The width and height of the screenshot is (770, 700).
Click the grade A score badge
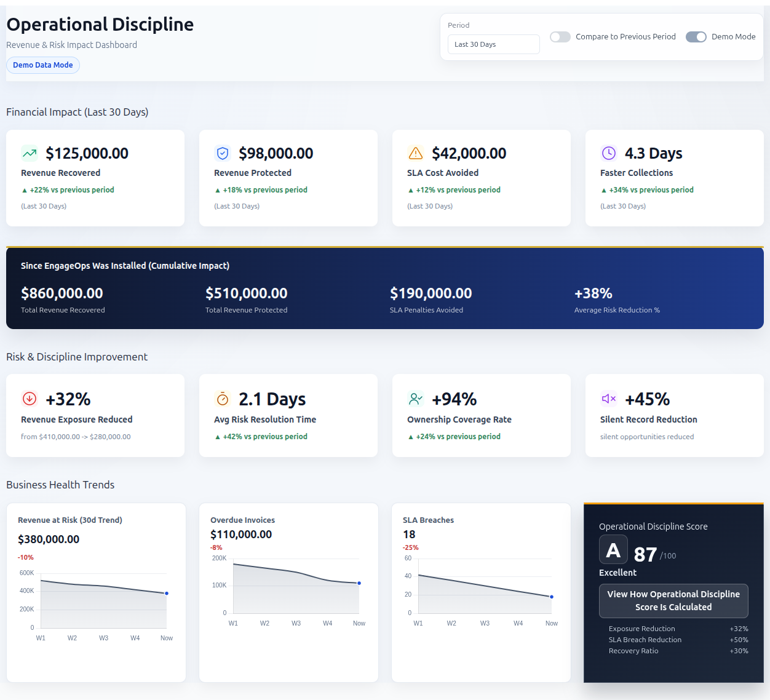[613, 550]
